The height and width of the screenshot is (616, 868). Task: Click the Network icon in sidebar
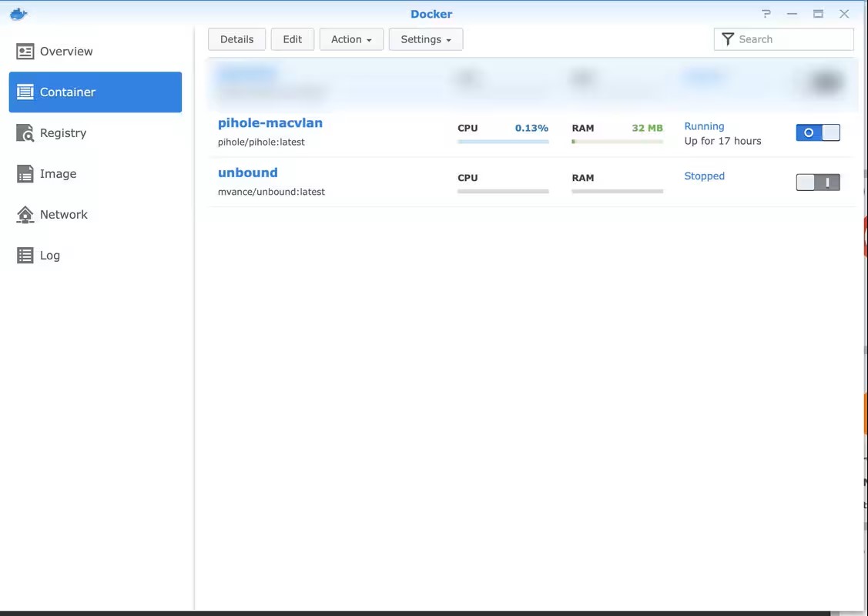pos(25,215)
